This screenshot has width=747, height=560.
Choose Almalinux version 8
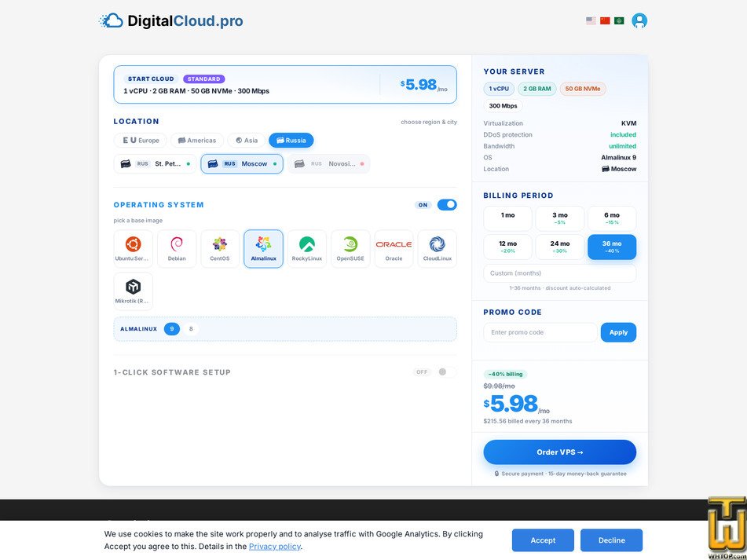coord(191,329)
